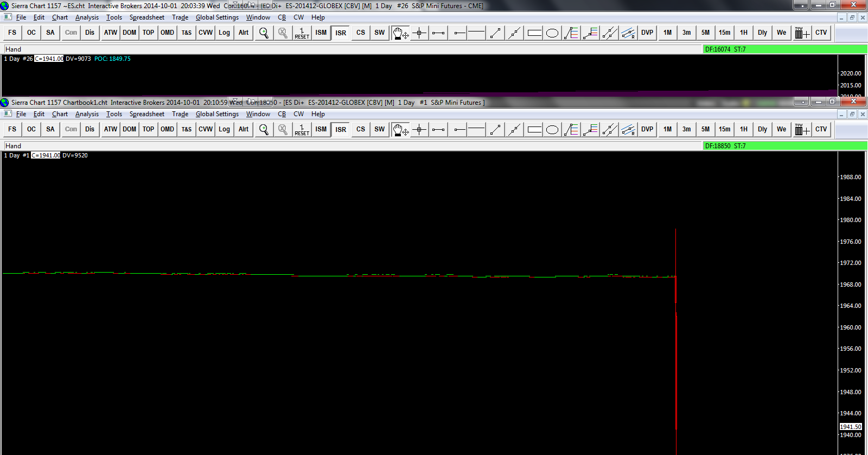Switch to 15m timeframe in the lower Chartbook1 toolbar
The height and width of the screenshot is (455, 868).
tap(725, 129)
